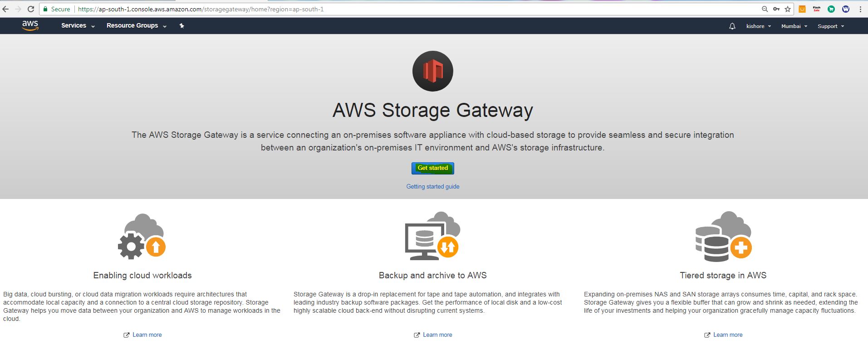Open the Resource Groups menu
868x349 pixels.
click(x=137, y=26)
